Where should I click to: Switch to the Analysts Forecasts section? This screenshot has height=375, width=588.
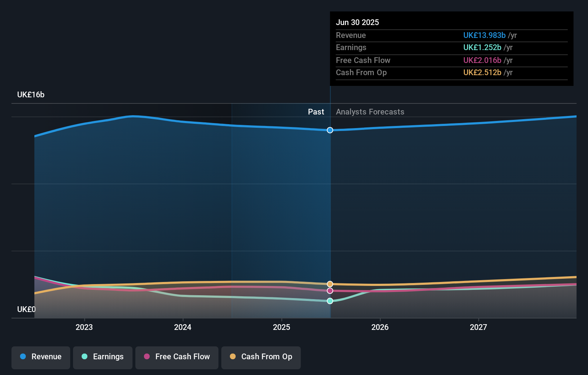pyautogui.click(x=370, y=112)
